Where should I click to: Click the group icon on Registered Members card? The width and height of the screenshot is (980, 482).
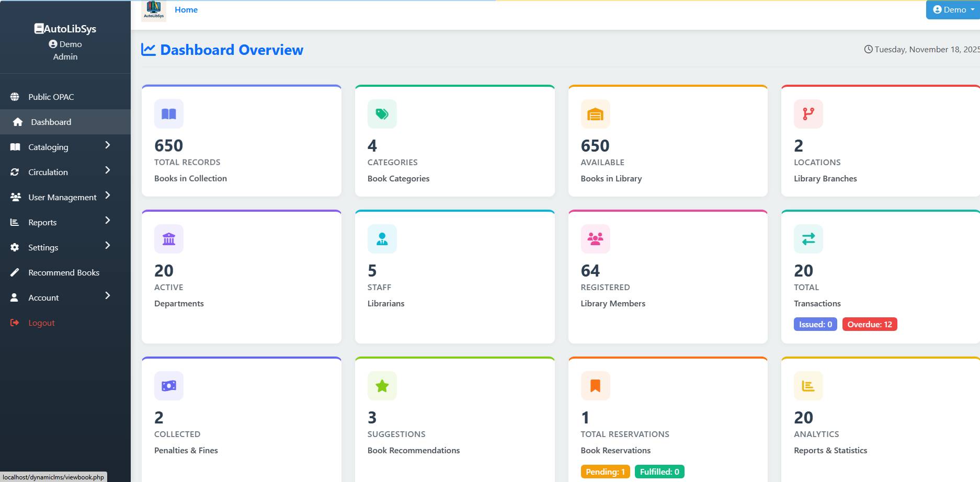[595, 239]
